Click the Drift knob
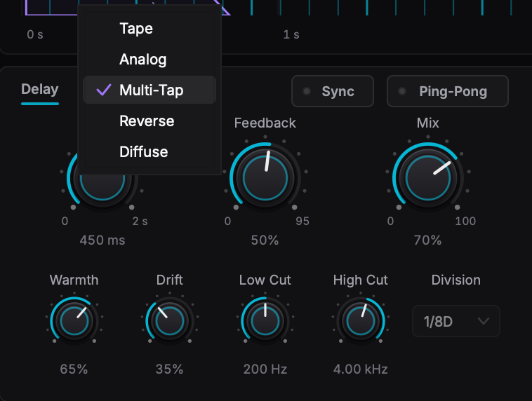532x401 pixels. pyautogui.click(x=170, y=321)
